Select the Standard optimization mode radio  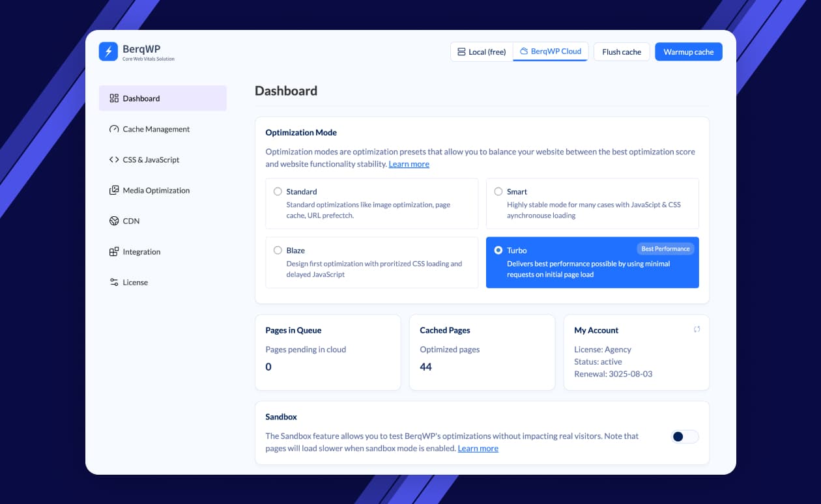pos(278,191)
